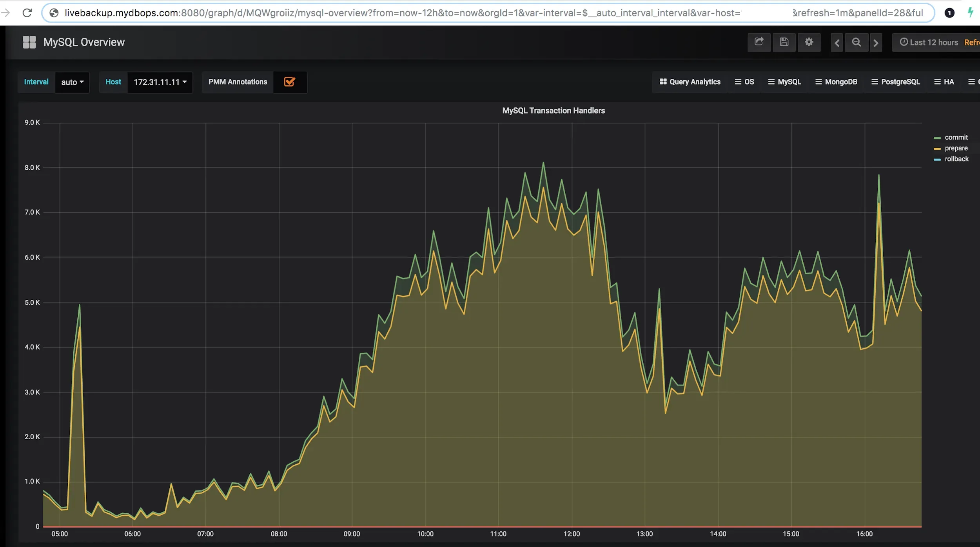Click the Grafana dashboards grid icon

(x=29, y=42)
